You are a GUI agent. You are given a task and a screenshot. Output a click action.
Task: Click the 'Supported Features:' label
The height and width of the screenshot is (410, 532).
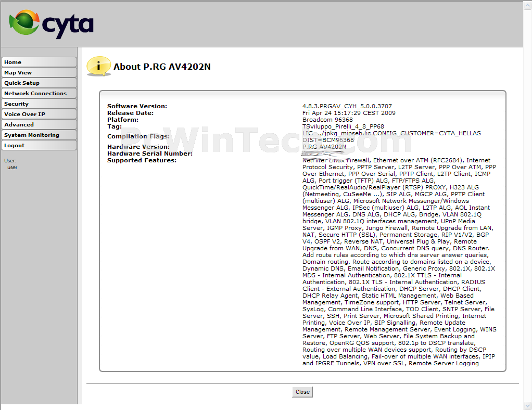142,160
